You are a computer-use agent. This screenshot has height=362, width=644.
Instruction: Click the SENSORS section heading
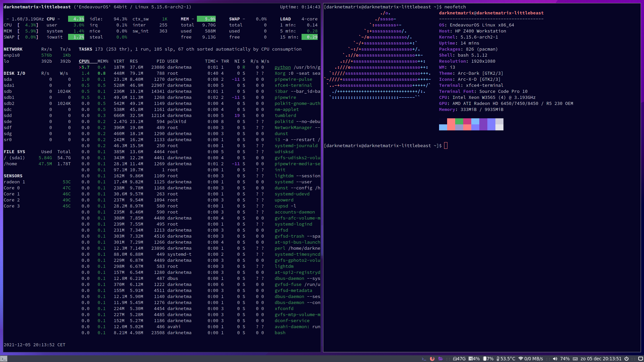point(13,176)
